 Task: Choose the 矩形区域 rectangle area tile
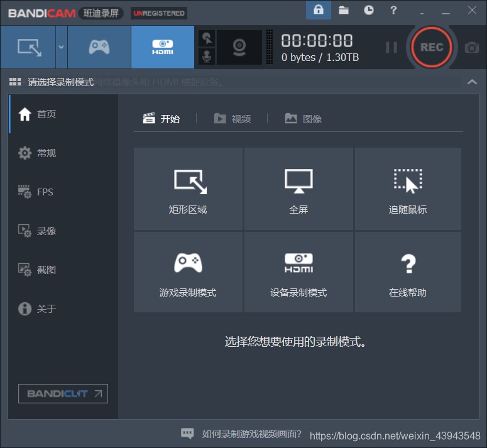click(x=188, y=188)
